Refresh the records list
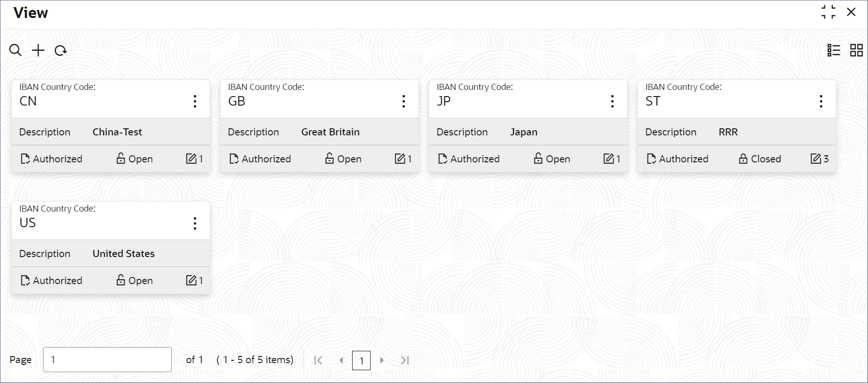 point(61,50)
